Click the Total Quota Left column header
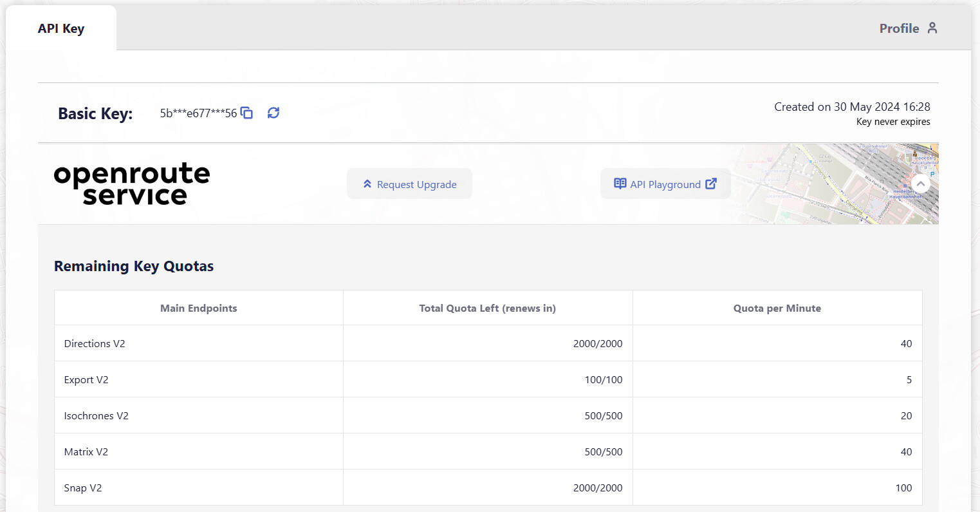 487,308
